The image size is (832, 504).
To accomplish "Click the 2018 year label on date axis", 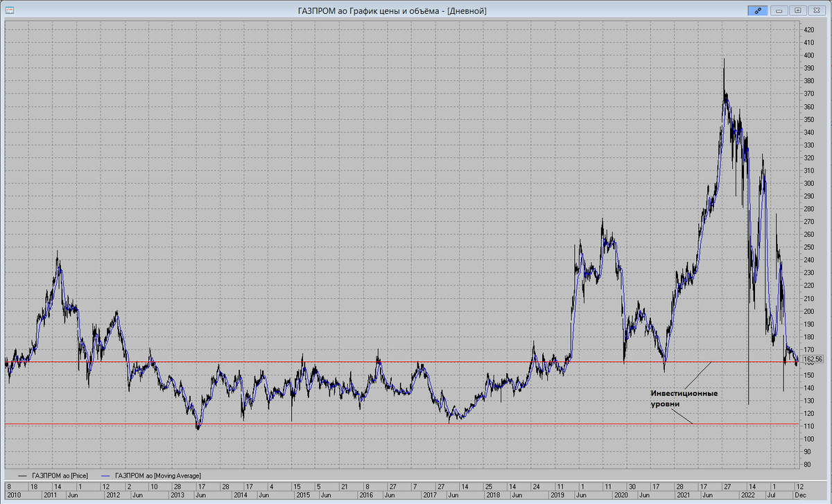I will click(493, 496).
